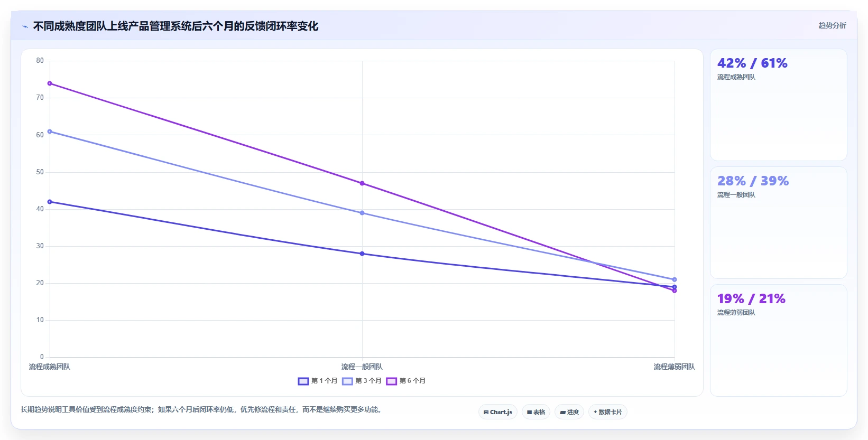This screenshot has height=440, width=868.
Task: Click the 流程一般团队 caption in stat card
Action: pos(736,195)
